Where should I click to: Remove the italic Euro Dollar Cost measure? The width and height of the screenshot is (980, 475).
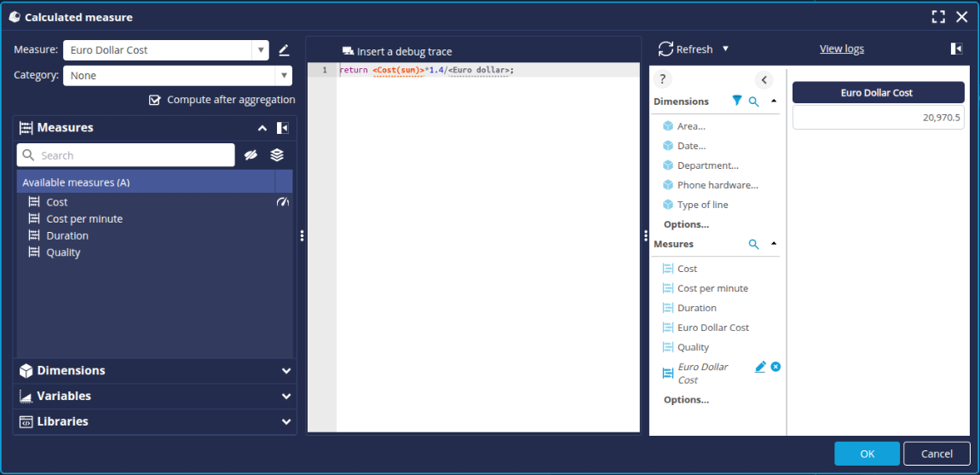(775, 367)
